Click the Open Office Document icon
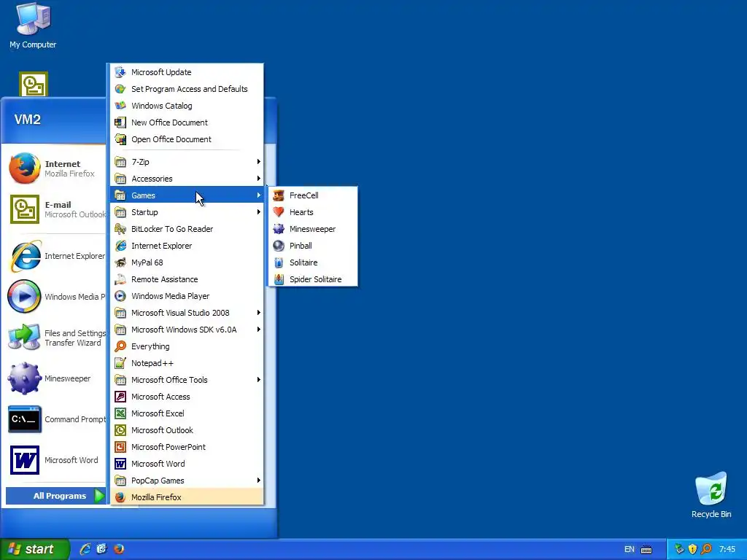The height and width of the screenshot is (560, 747). [x=120, y=139]
